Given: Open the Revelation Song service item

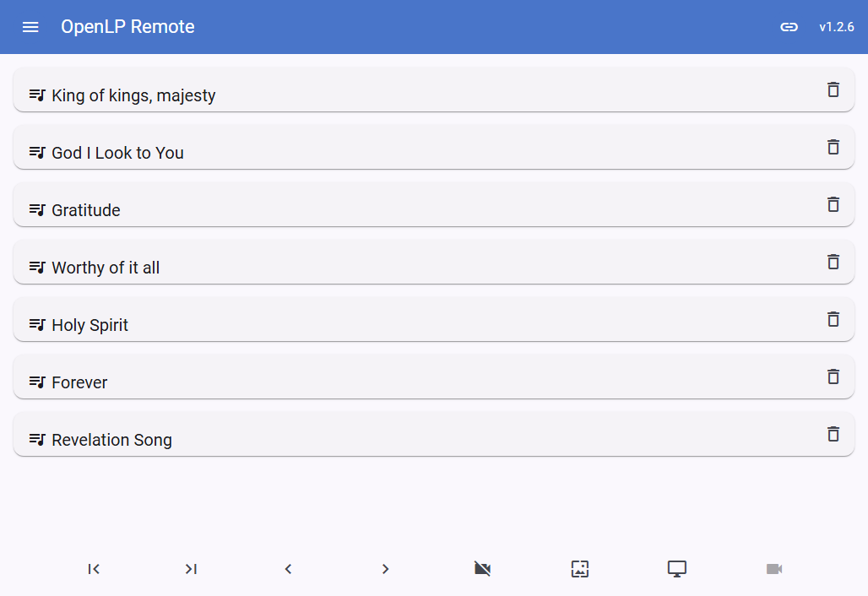Looking at the screenshot, I should click(111, 440).
